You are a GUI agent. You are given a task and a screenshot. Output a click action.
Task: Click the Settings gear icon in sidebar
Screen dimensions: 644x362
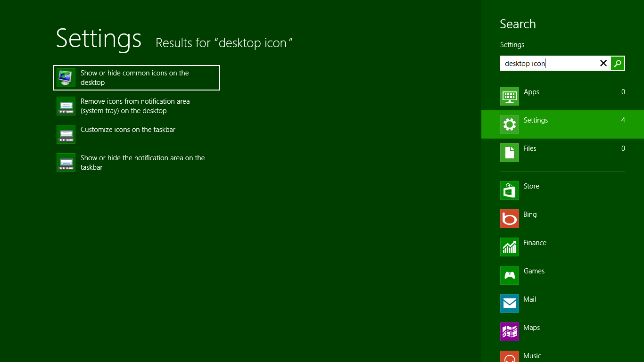point(509,124)
